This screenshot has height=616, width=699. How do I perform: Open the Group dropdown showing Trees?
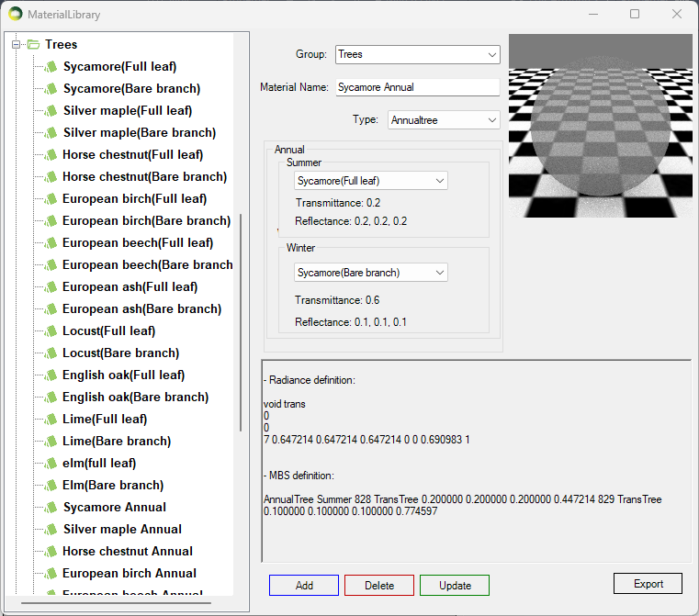click(417, 54)
